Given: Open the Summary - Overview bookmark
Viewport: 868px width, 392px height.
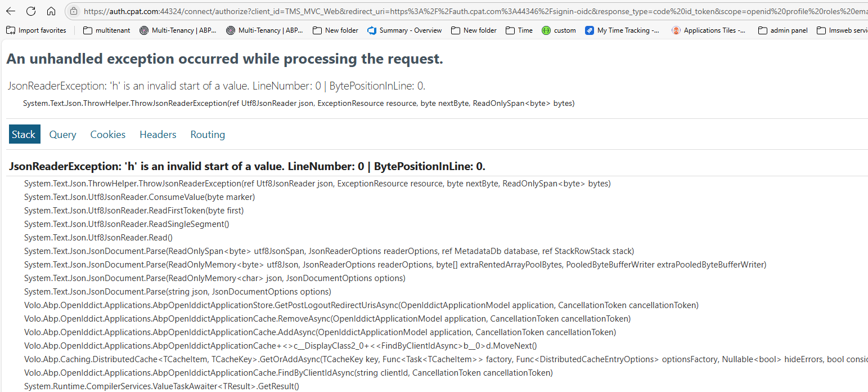Looking at the screenshot, I should [404, 30].
